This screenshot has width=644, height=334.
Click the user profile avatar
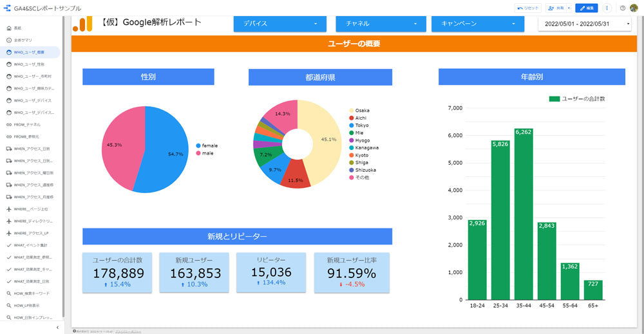pos(634,8)
